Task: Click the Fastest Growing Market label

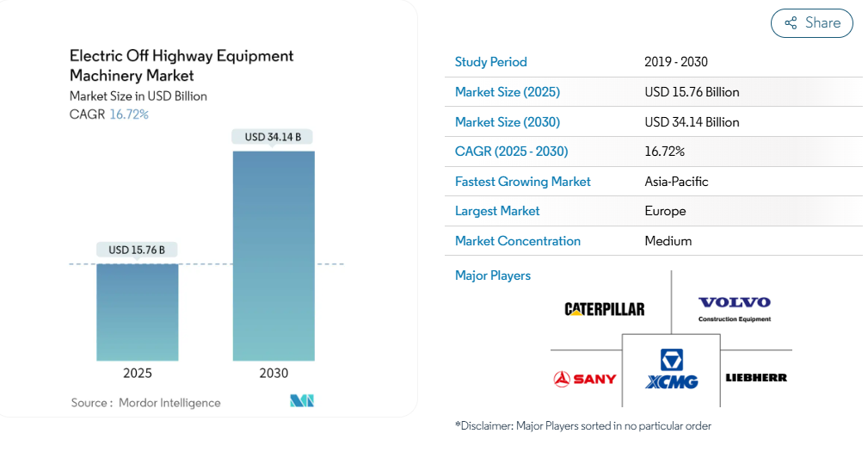Action: 522,182
